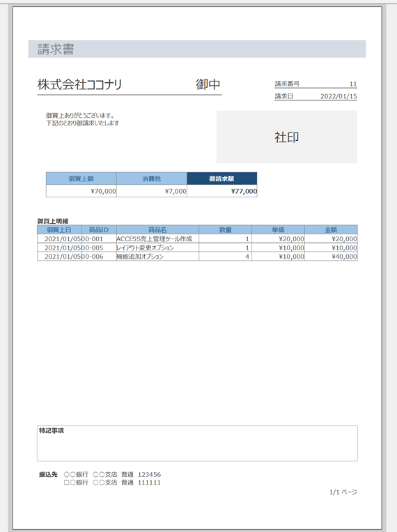The height and width of the screenshot is (532, 397).
Task: Select the customer name 株式会社ココナリ
Action: tap(79, 84)
